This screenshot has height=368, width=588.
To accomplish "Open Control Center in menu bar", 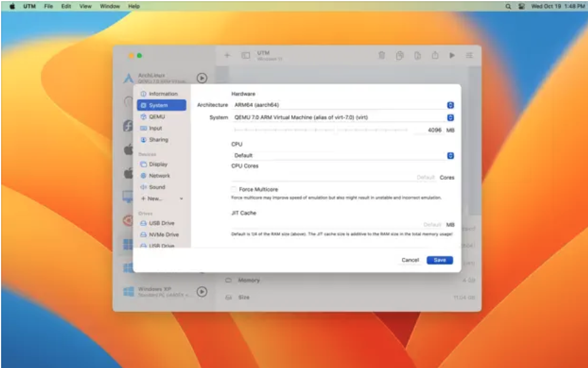I will point(521,6).
